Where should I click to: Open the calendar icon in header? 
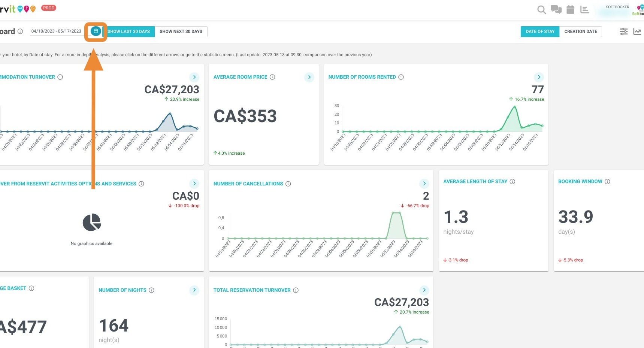pyautogui.click(x=570, y=9)
